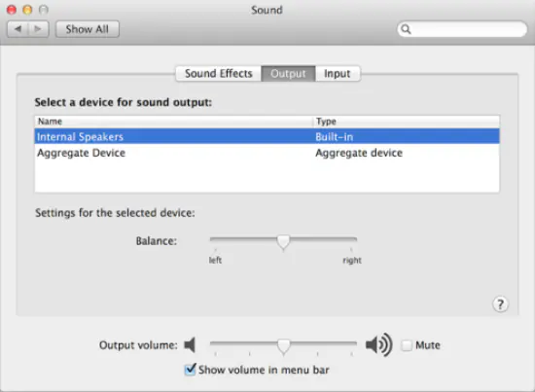This screenshot has width=535, height=392.
Task: Click the back arrow navigation button
Action: [18, 29]
